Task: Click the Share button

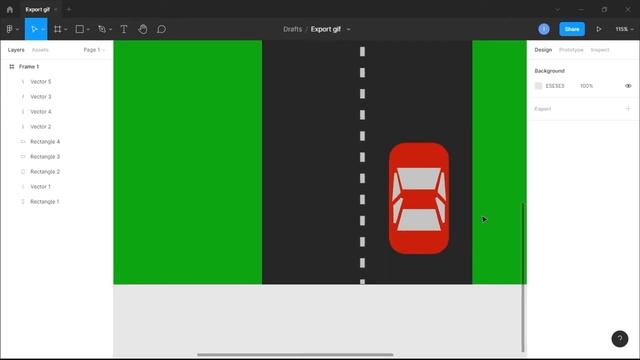Action: (572, 29)
